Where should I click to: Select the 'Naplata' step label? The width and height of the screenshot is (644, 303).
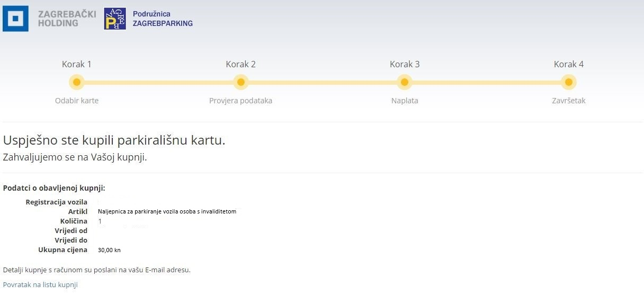(x=405, y=101)
